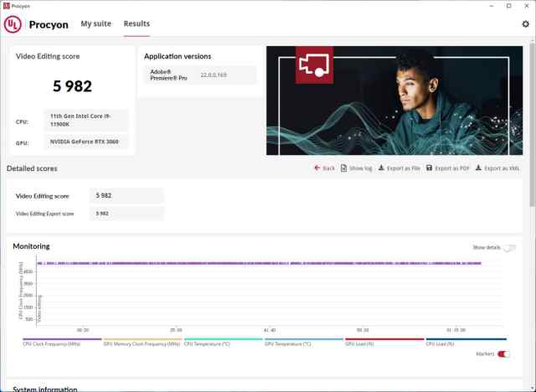The height and width of the screenshot is (392, 536).
Task: Click the Adobe Premiere Pro label
Action: coord(168,75)
